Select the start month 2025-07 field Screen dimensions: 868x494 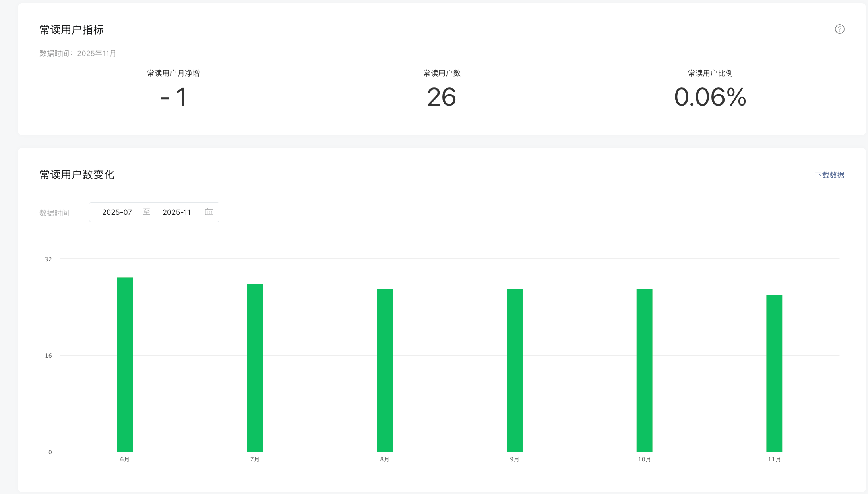117,212
